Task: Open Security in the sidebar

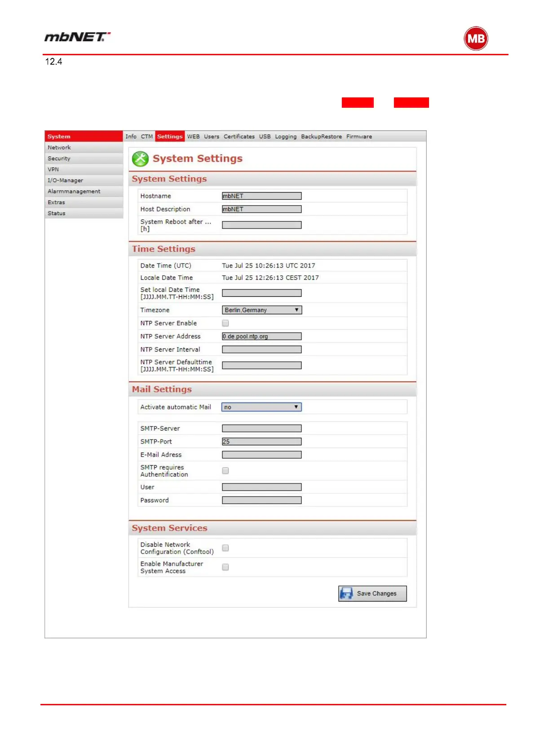Action: (84, 158)
